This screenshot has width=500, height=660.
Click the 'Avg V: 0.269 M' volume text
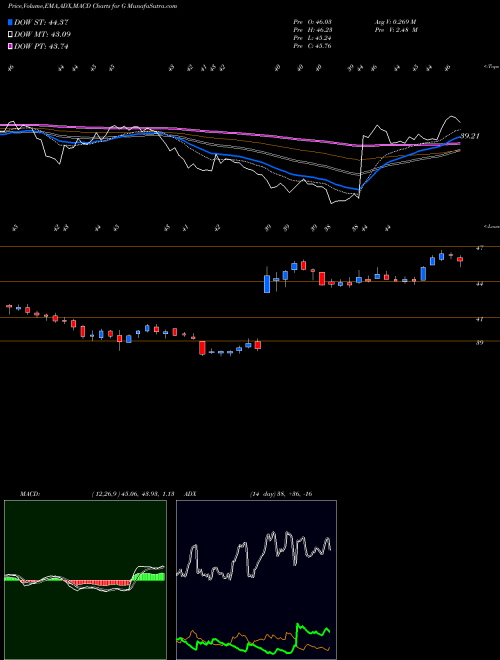click(395, 21)
